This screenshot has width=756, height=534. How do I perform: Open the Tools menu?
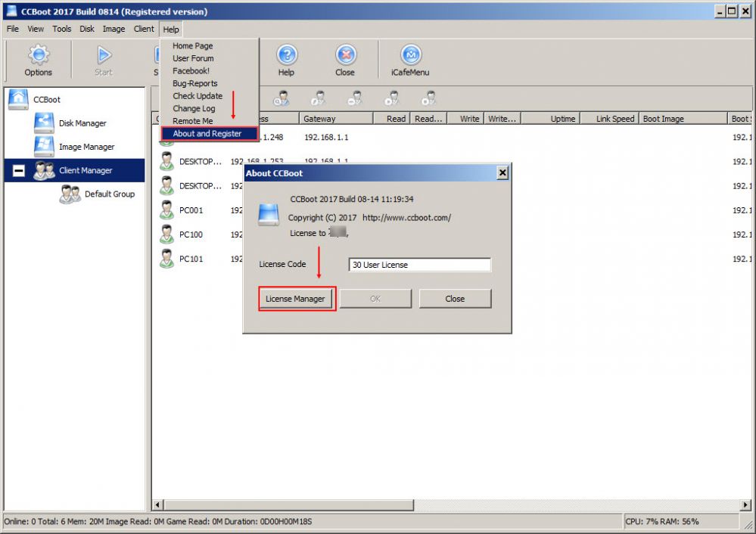point(62,29)
